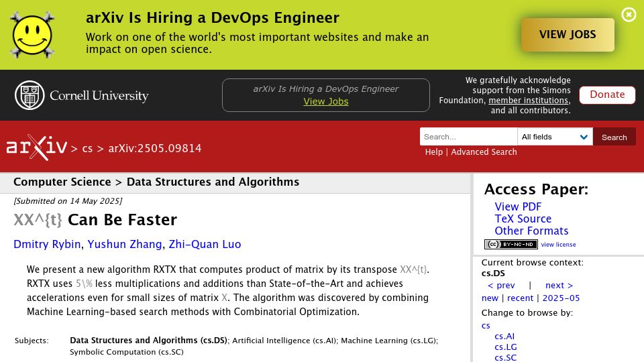Click the view license link
Image resolution: width=644 pixels, height=362 pixels.
click(558, 244)
